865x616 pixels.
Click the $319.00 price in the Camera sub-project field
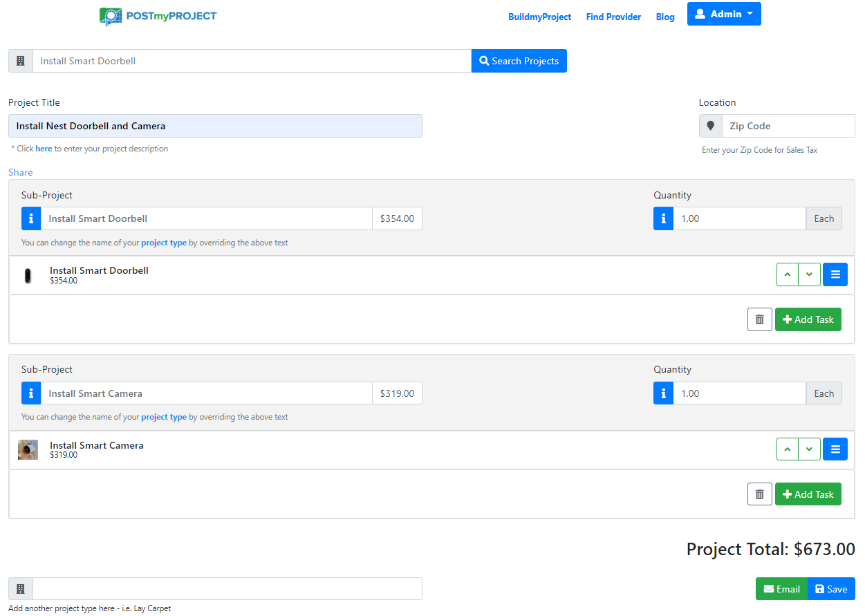click(x=398, y=393)
